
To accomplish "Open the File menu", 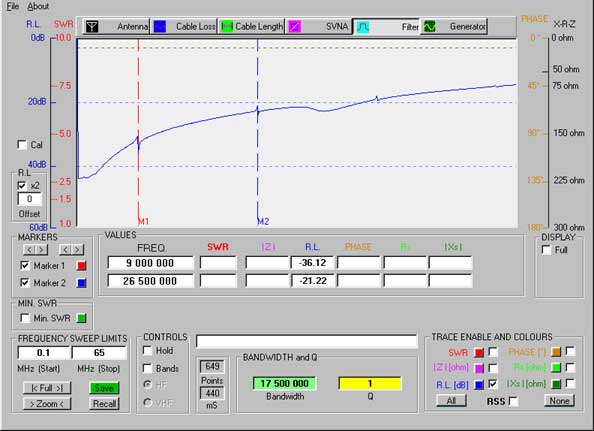I will (13, 6).
